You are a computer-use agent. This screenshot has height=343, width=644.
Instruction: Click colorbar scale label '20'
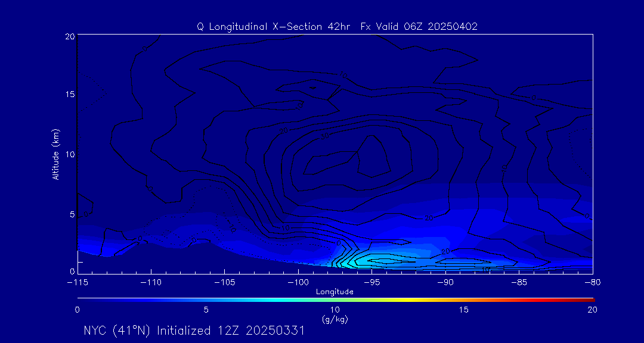(592, 310)
